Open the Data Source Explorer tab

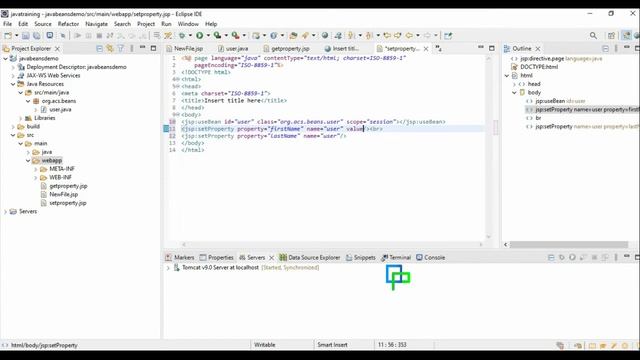(x=310, y=258)
